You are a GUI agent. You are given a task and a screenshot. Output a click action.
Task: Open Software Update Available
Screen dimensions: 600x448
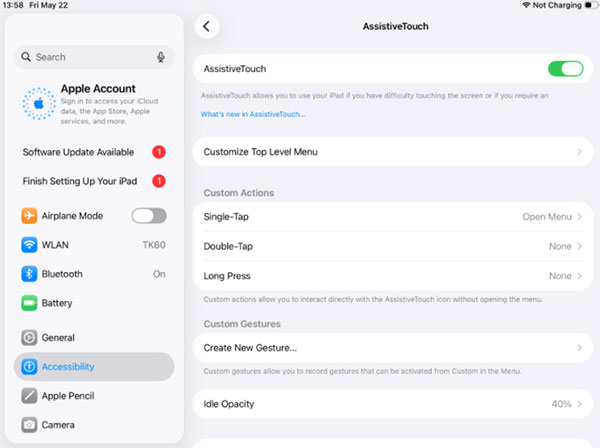pos(94,152)
